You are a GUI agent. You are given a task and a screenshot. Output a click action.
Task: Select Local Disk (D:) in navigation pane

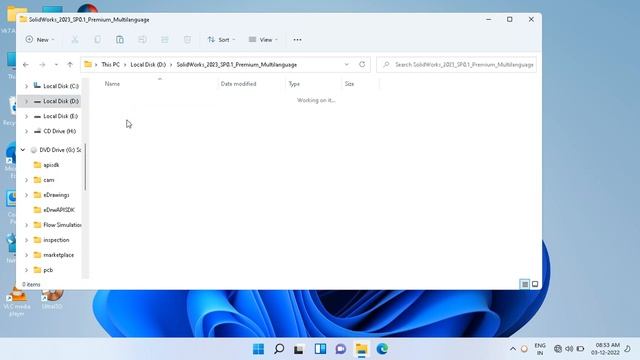click(x=61, y=101)
